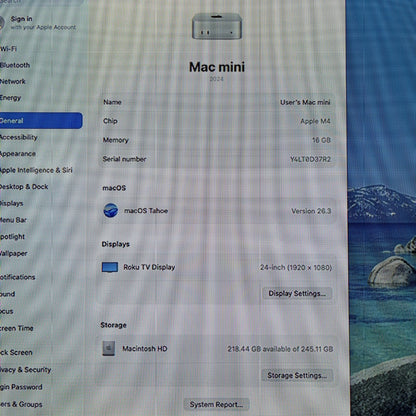Viewport: 416px width, 416px height.
Task: Open Apple Intelligence & Siri settings
Action: pos(36,170)
